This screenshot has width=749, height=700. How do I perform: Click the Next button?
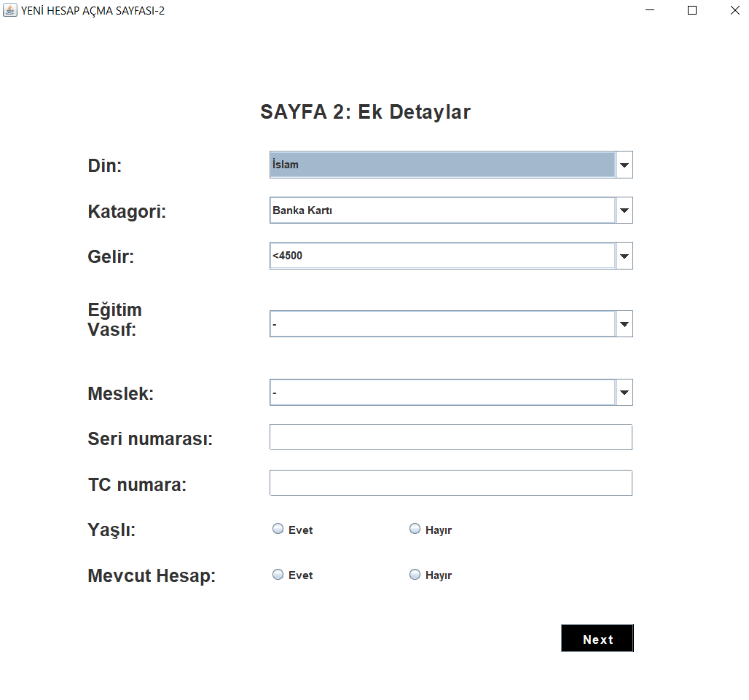tap(597, 638)
